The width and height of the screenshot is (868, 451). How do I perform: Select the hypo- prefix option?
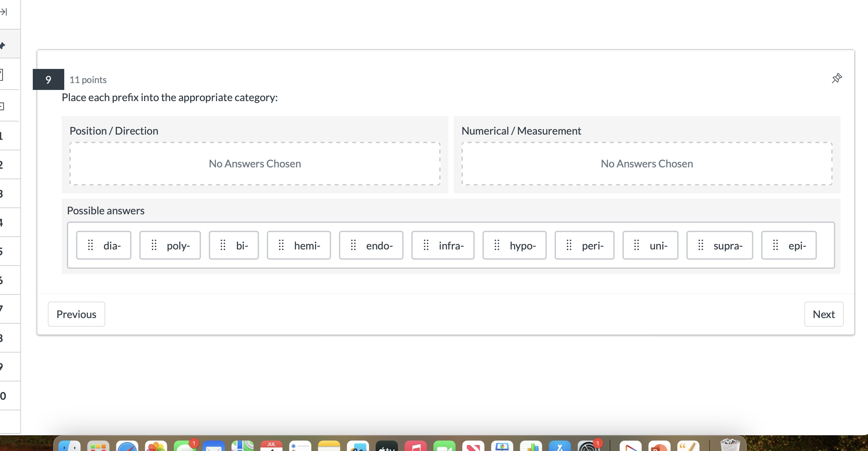[x=514, y=245]
